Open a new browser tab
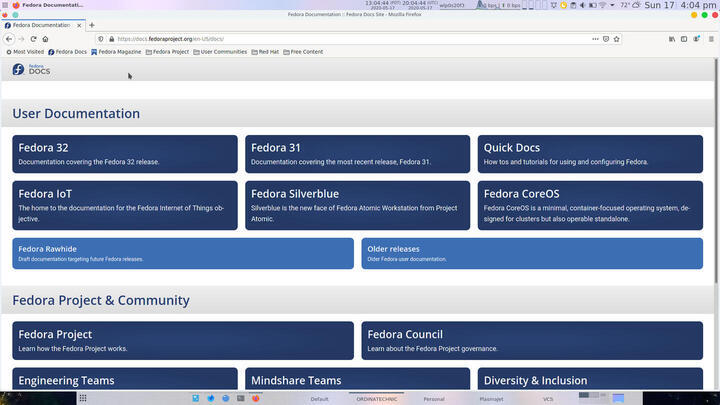This screenshot has width=720, height=405. click(x=92, y=25)
